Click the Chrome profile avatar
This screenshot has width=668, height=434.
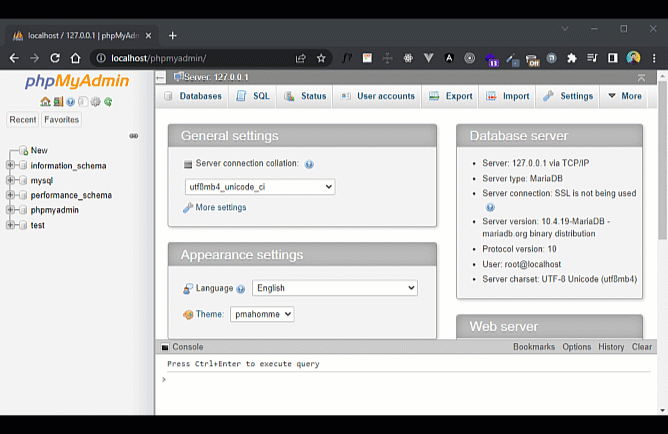click(x=633, y=57)
